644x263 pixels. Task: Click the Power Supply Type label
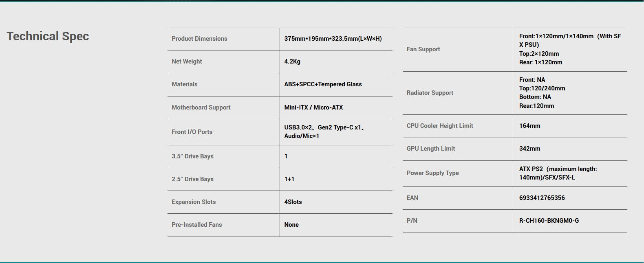click(x=432, y=173)
